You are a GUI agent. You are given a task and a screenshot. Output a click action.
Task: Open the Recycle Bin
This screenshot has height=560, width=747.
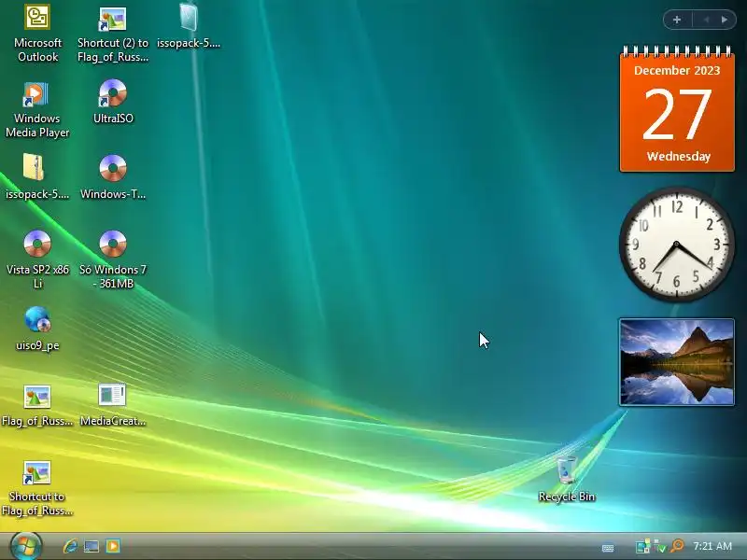click(x=567, y=479)
